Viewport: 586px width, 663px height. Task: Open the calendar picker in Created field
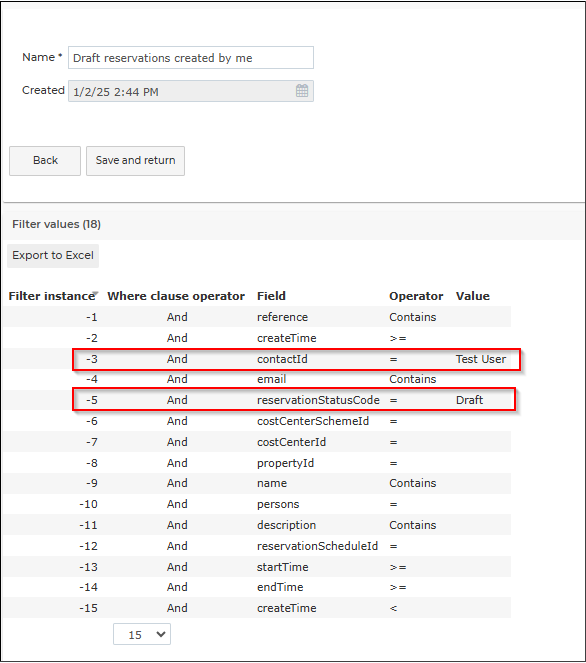coord(302,91)
